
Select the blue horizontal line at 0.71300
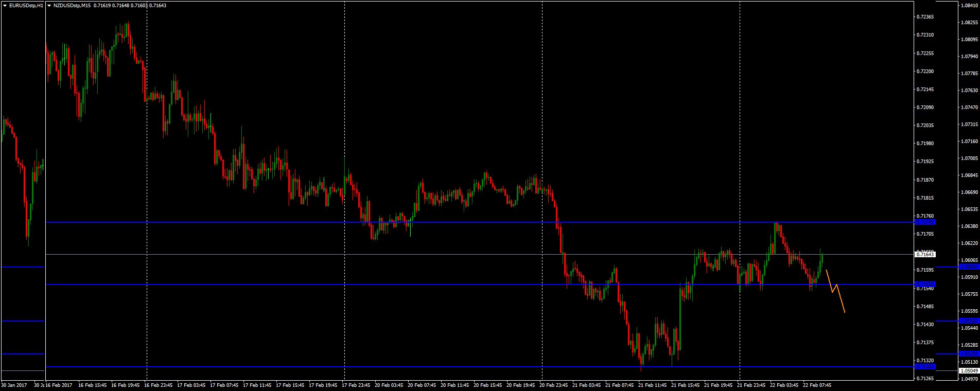[479, 367]
